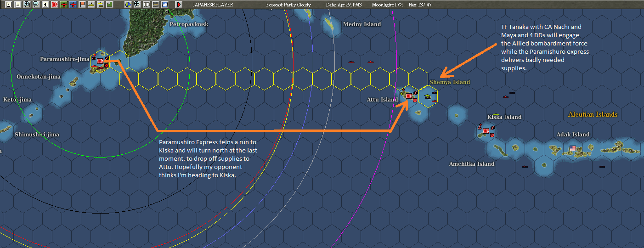
Task: Click the JAPANESE PLAYER status text
Action: [212, 5]
